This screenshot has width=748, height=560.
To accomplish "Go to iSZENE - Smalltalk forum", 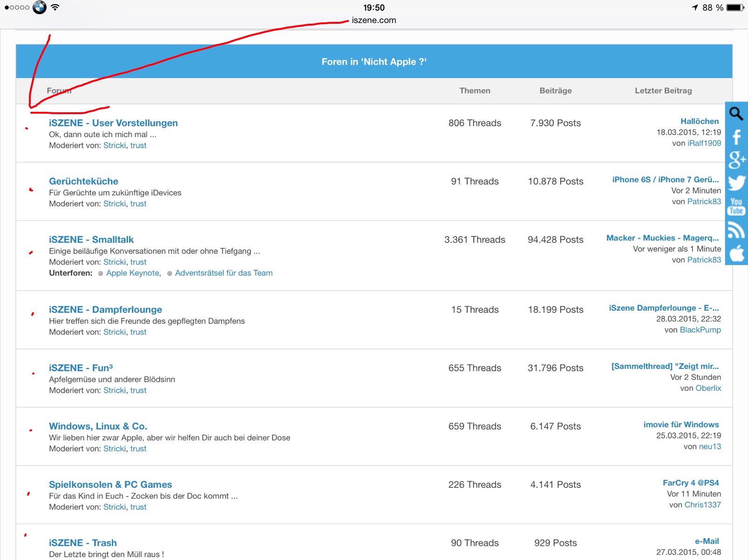I will (x=91, y=239).
